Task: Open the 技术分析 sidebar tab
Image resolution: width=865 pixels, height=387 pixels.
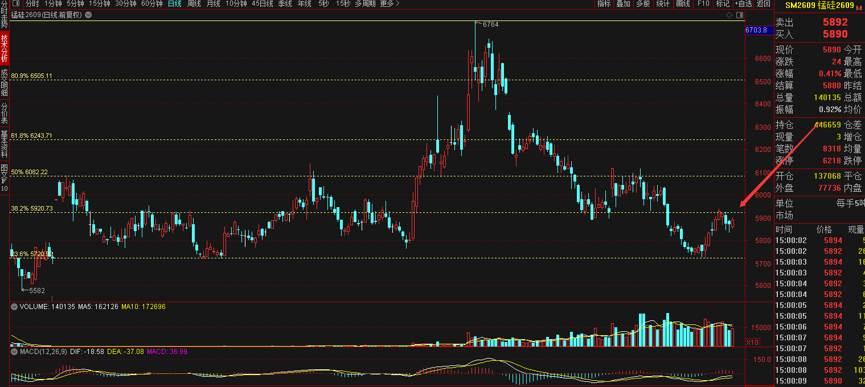Action: 4,47
